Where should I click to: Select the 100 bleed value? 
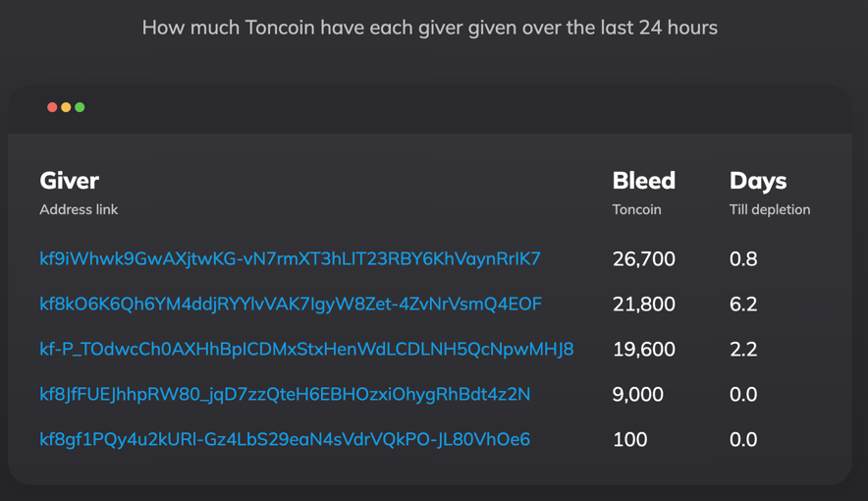click(x=630, y=439)
